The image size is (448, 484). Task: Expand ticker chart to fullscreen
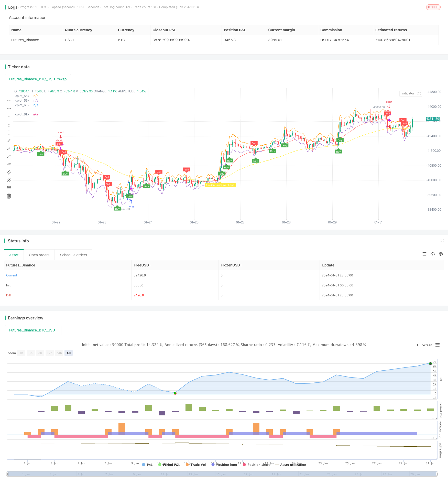(x=419, y=93)
